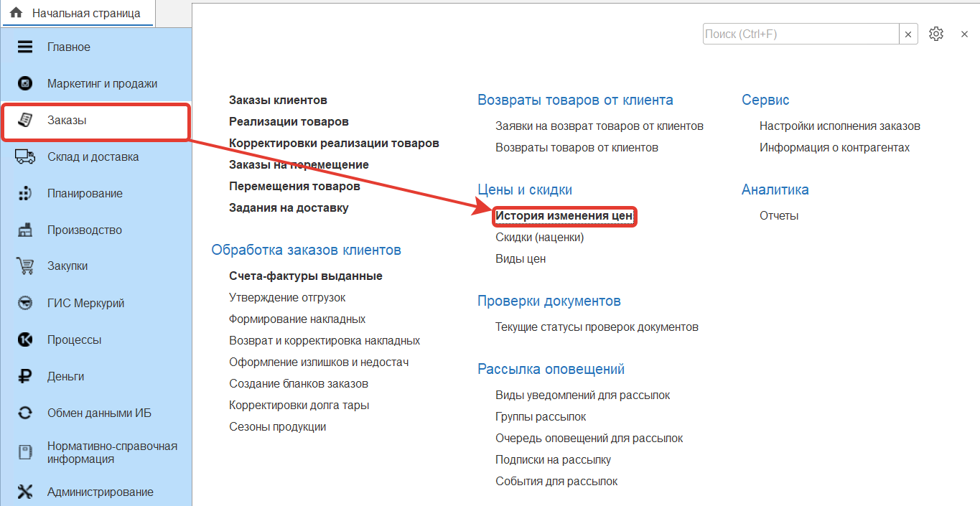Switch to Начальная страница tab
980x506 pixels.
point(78,13)
